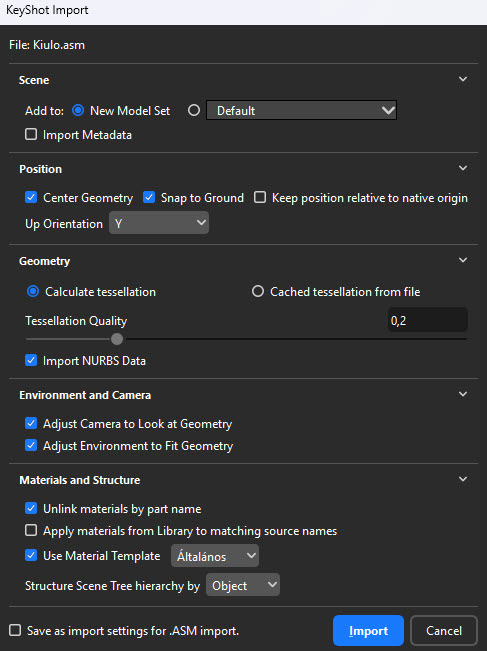Select the New Model Set radio button
This screenshot has width=487, height=651.
(x=78, y=110)
